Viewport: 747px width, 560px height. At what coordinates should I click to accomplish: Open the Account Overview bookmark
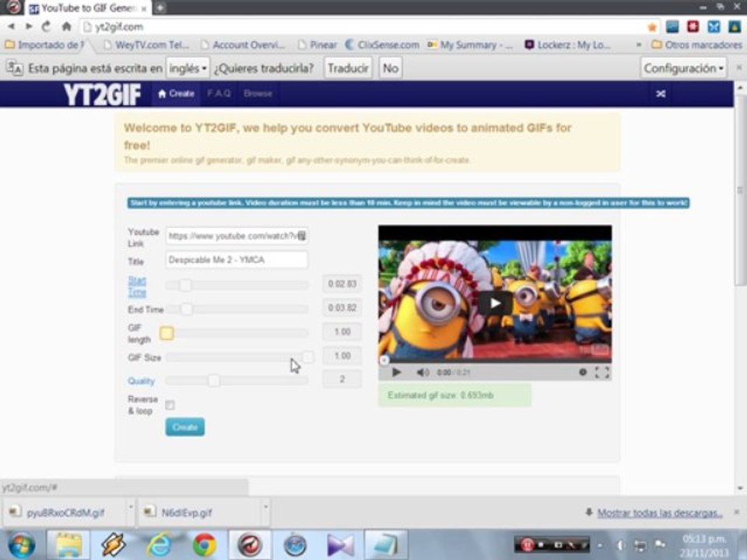coord(243,45)
